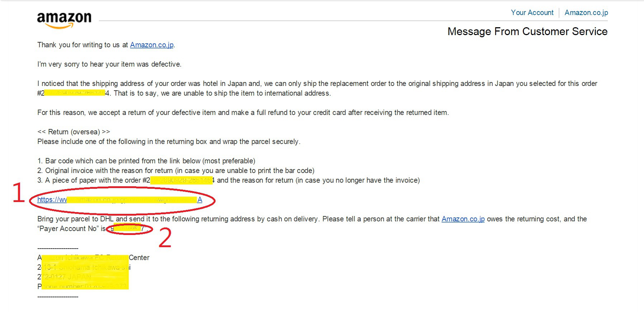The height and width of the screenshot is (312, 644).
Task: Click the "Payer Account No" text
Action: [x=68, y=229]
